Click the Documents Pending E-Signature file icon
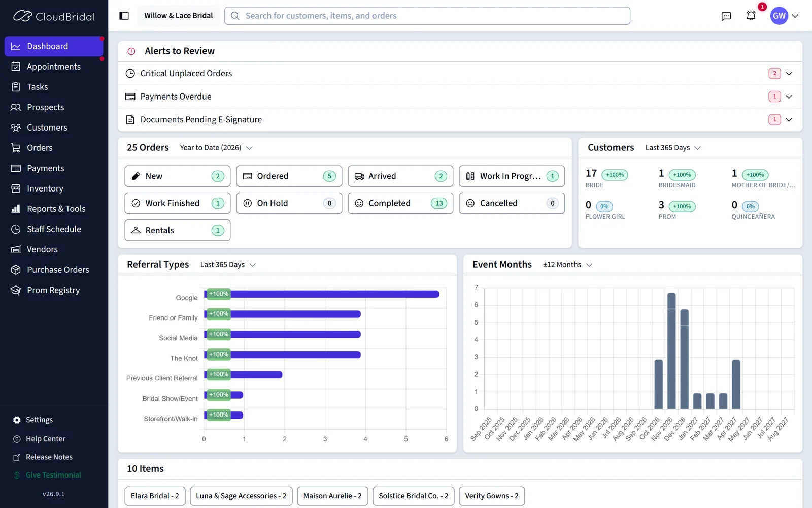 (x=130, y=120)
